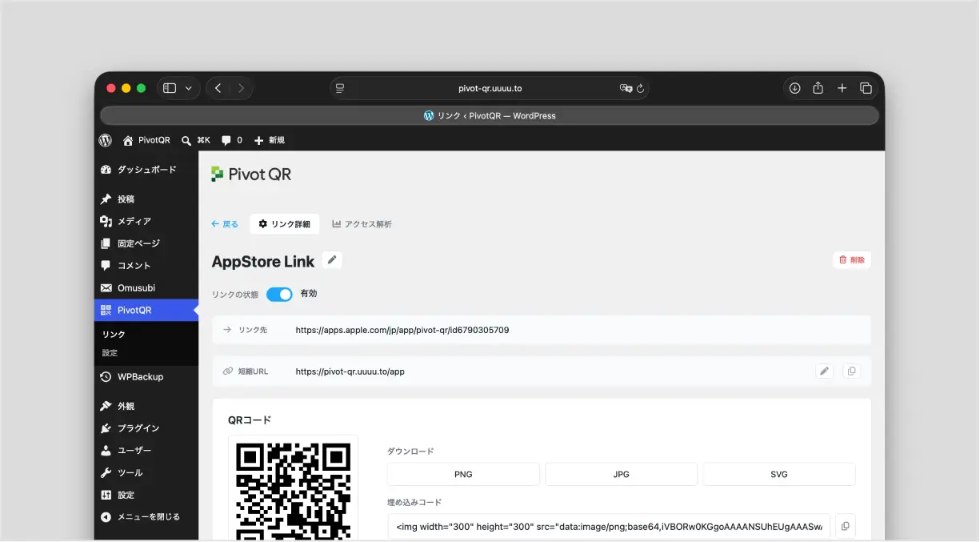Collapse the menu with メニューを閉じる

tap(146, 517)
